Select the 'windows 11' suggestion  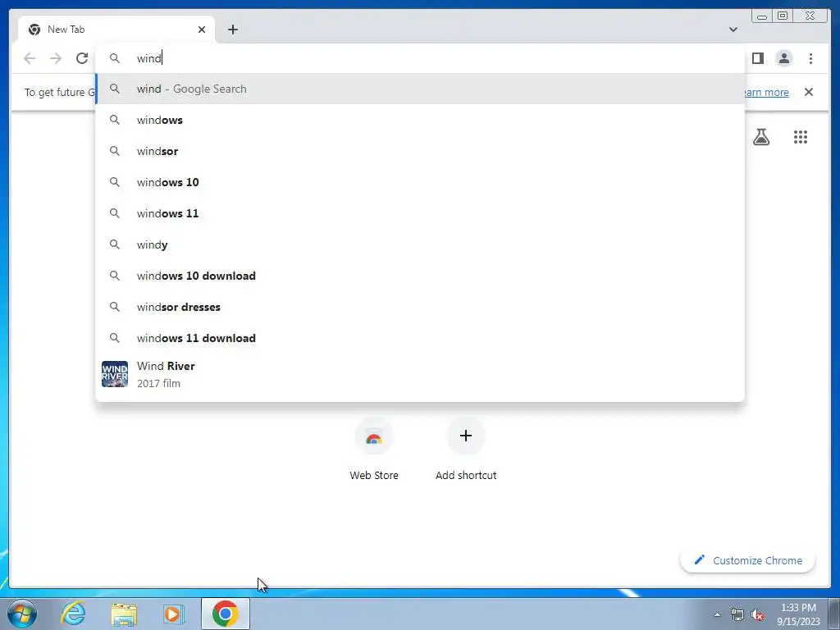420,213
